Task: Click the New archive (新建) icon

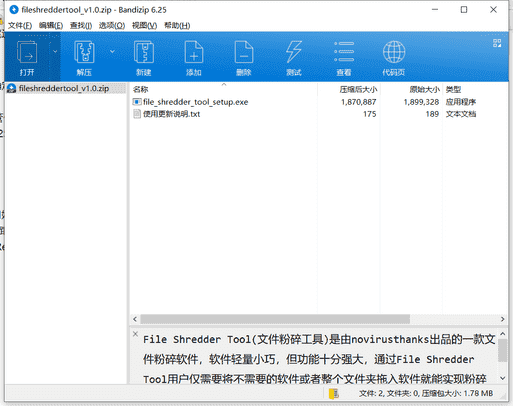Action: [x=144, y=52]
